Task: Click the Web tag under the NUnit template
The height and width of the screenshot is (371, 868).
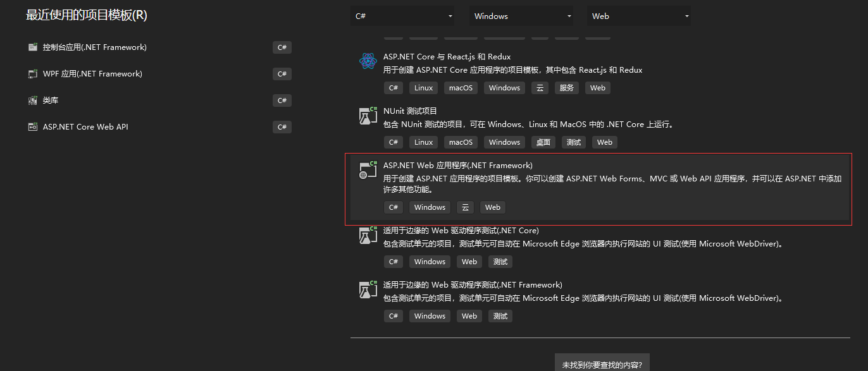Action: coord(605,142)
